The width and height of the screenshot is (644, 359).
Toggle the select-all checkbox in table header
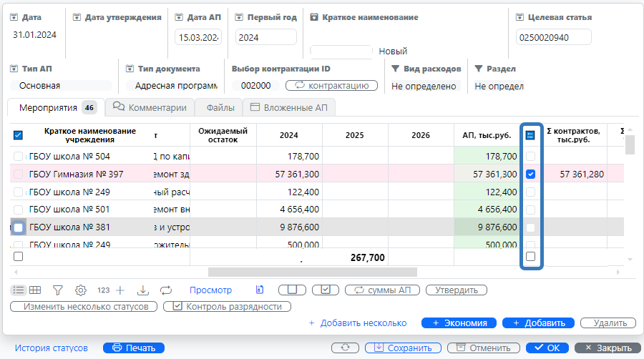pos(19,134)
